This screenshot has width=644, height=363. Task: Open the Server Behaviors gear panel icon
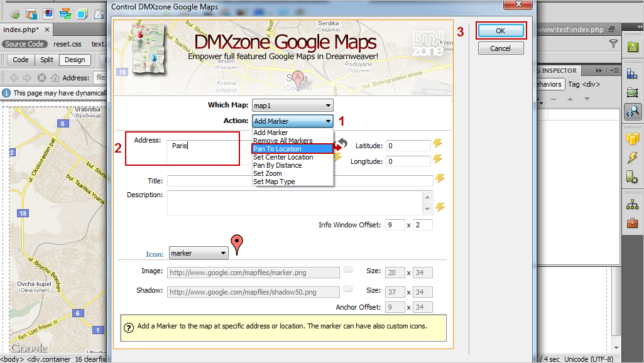pyautogui.click(x=633, y=177)
